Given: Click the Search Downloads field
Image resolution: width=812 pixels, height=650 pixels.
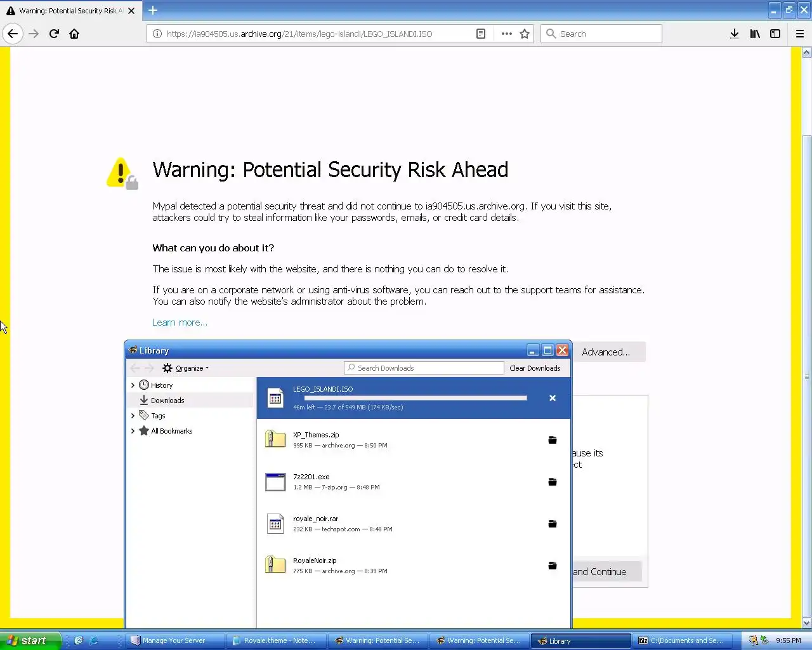Looking at the screenshot, I should [x=424, y=368].
